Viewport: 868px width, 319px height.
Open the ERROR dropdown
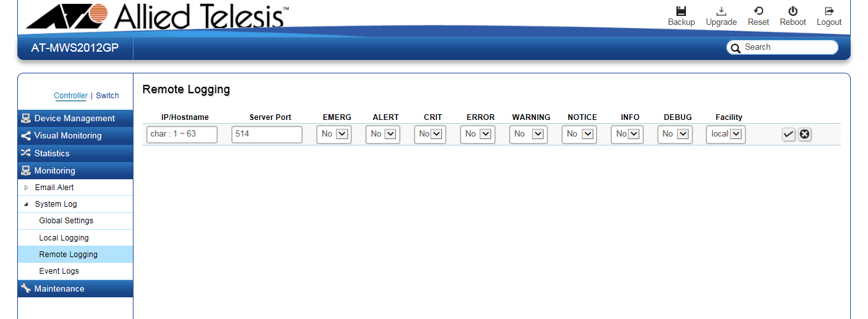click(x=478, y=134)
